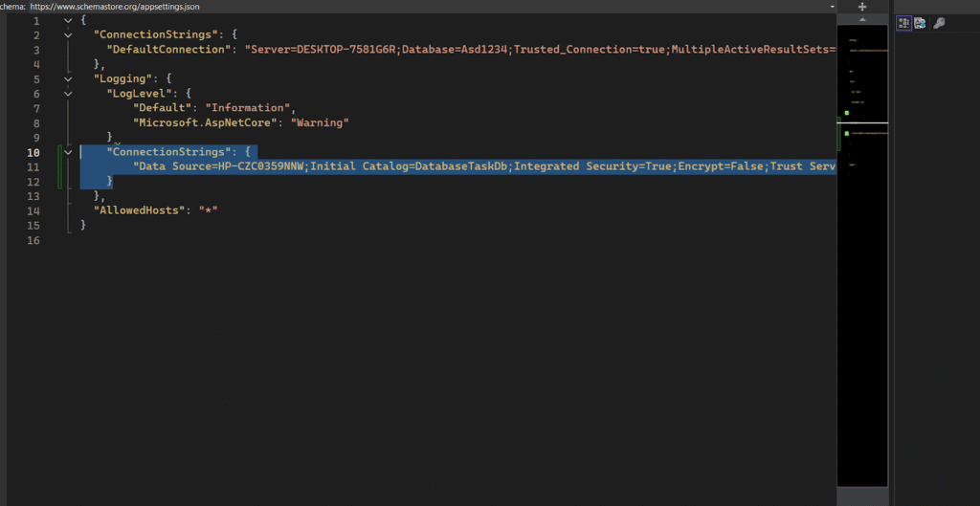Click the split editor plus icon
The image size is (980, 506).
[x=862, y=6]
